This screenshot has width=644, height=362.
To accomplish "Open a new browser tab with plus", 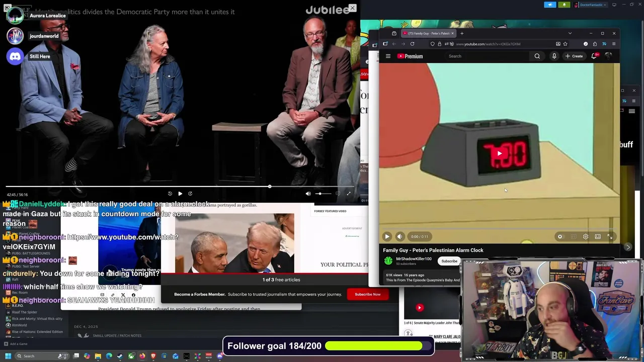I will 462,33.
